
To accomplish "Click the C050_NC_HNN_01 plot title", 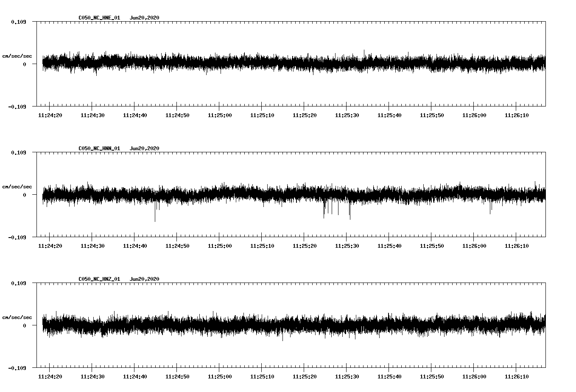I will [x=99, y=148].
